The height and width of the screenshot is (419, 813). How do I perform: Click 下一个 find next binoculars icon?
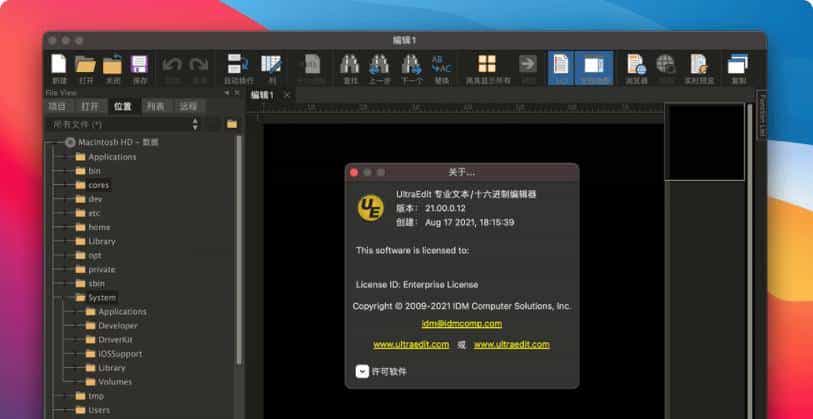click(x=411, y=64)
